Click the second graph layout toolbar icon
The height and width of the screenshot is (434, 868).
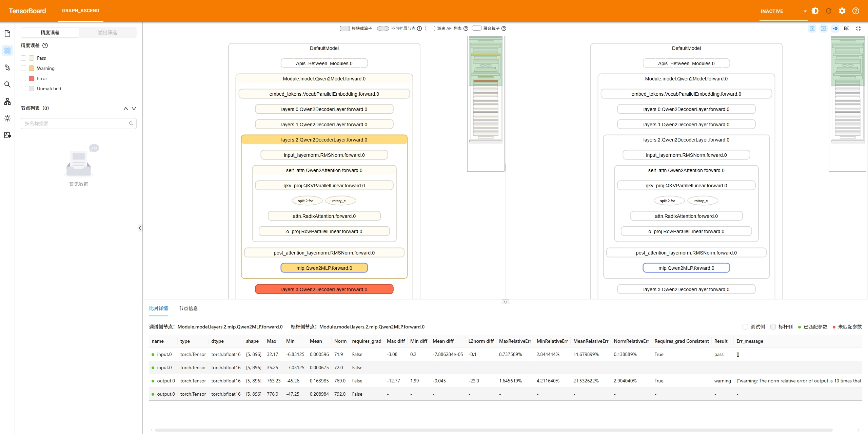click(x=824, y=29)
